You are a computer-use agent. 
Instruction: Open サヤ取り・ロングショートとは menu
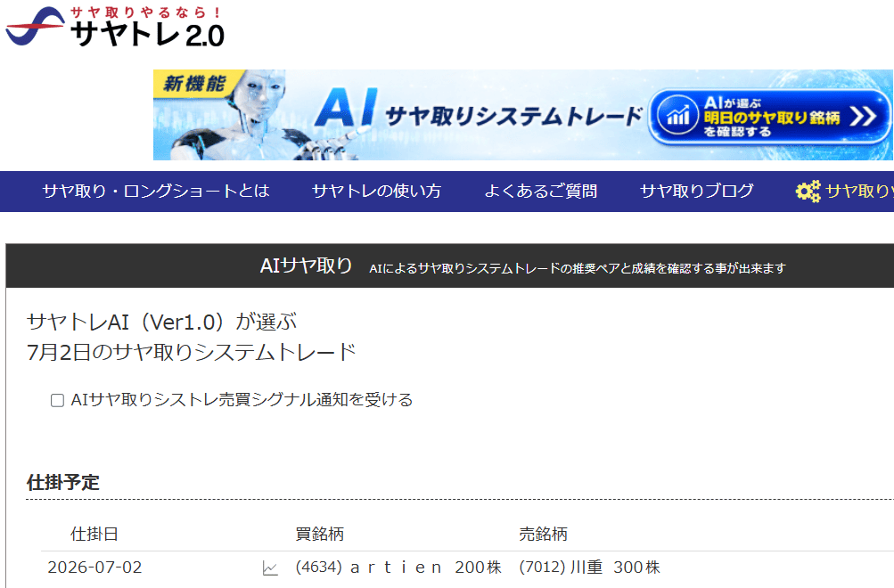156,191
